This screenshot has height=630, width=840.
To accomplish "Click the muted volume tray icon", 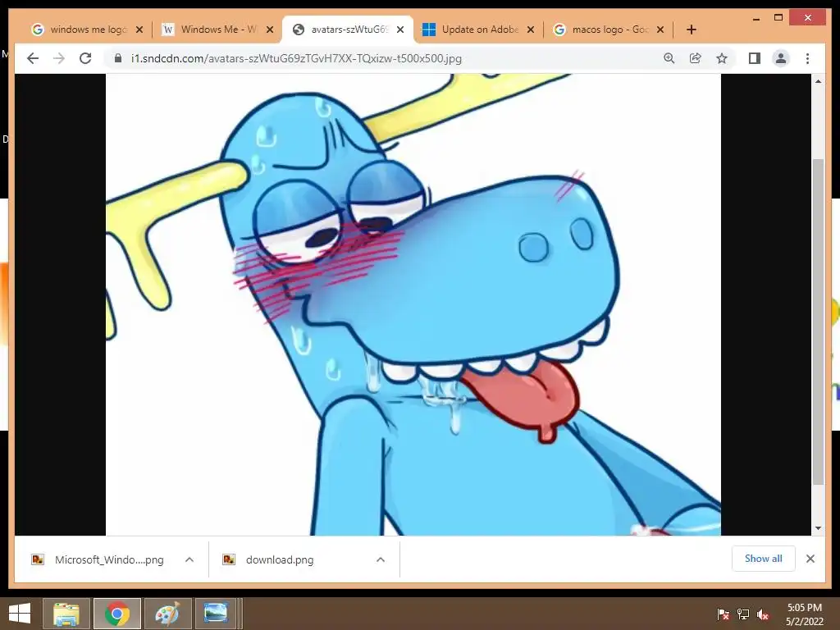I will [763, 614].
